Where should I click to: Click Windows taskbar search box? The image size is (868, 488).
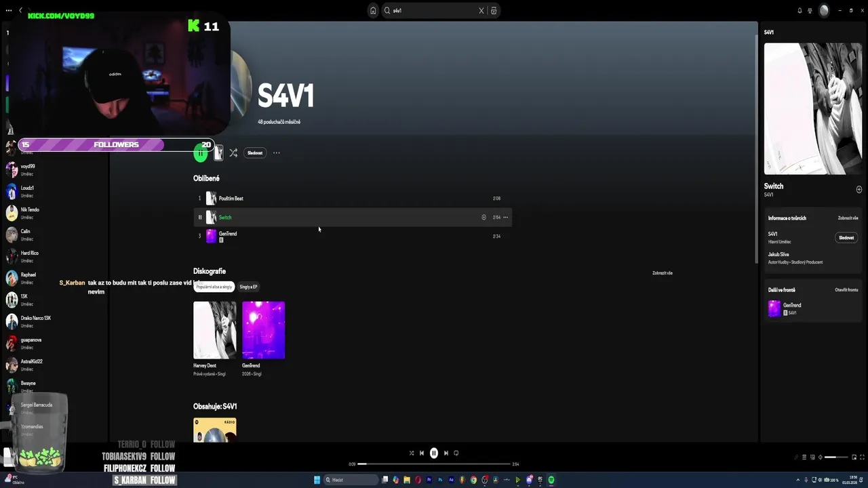coord(351,480)
